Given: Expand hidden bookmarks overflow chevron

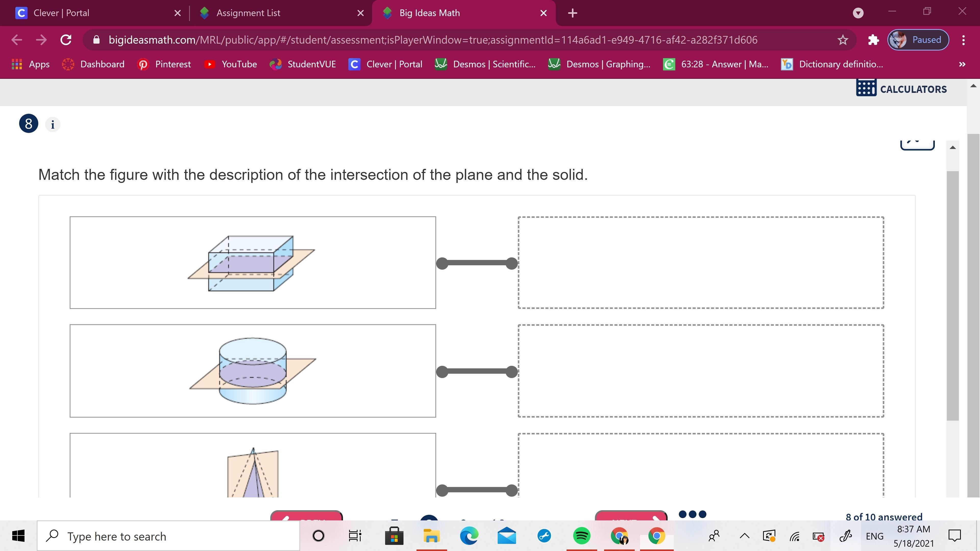Looking at the screenshot, I should pos(962,64).
